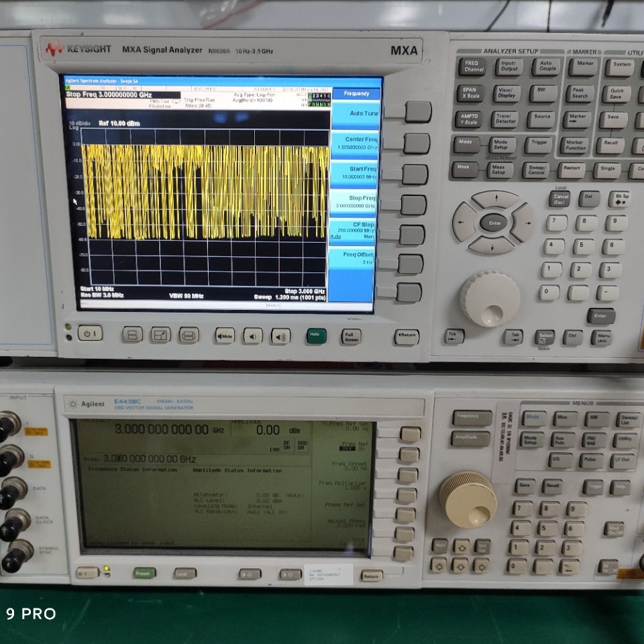The width and height of the screenshot is (644, 644).
Task: Tap the Single sweep key on MXA
Action: [x=606, y=170]
